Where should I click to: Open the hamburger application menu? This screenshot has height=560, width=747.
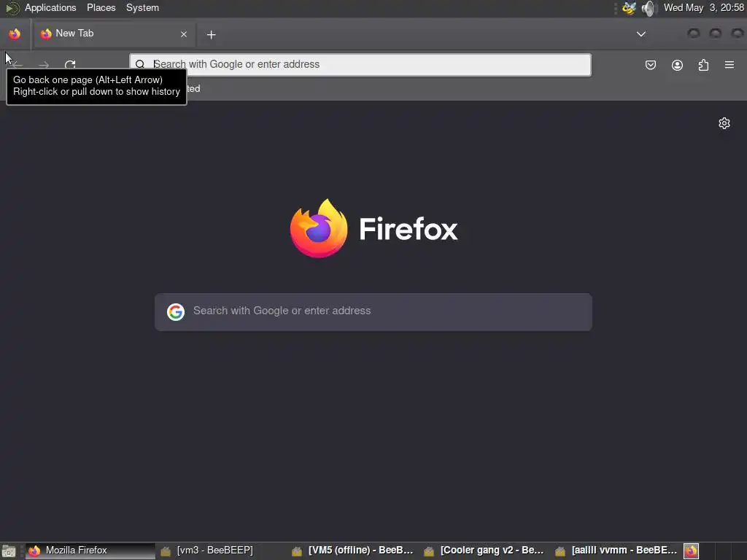coord(729,65)
